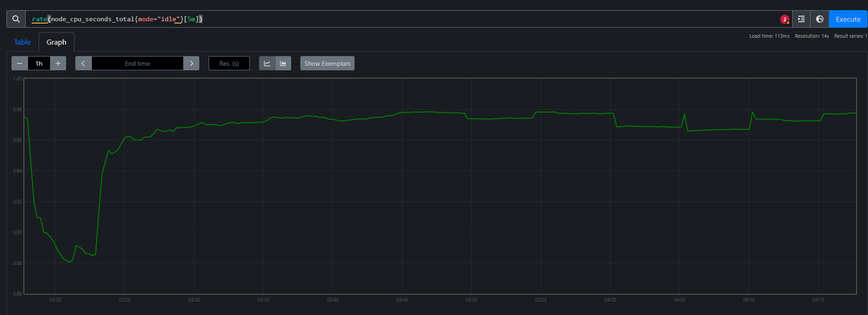868x315 pixels.
Task: Click the 03:30 time axis label
Action: click(x=194, y=299)
